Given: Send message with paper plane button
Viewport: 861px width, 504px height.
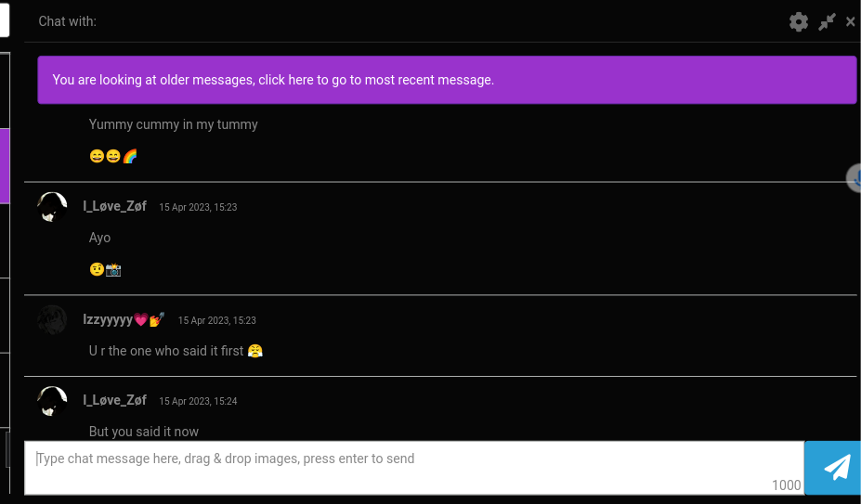Looking at the screenshot, I should [833, 469].
